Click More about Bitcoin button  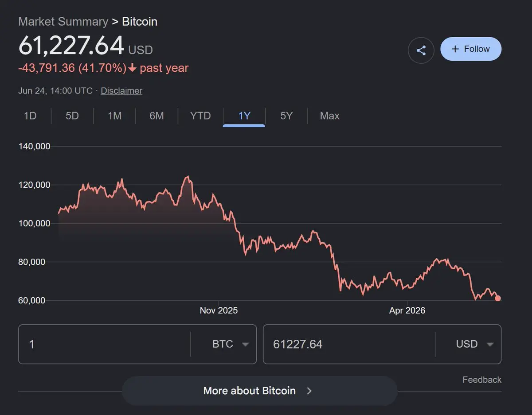pos(259,391)
